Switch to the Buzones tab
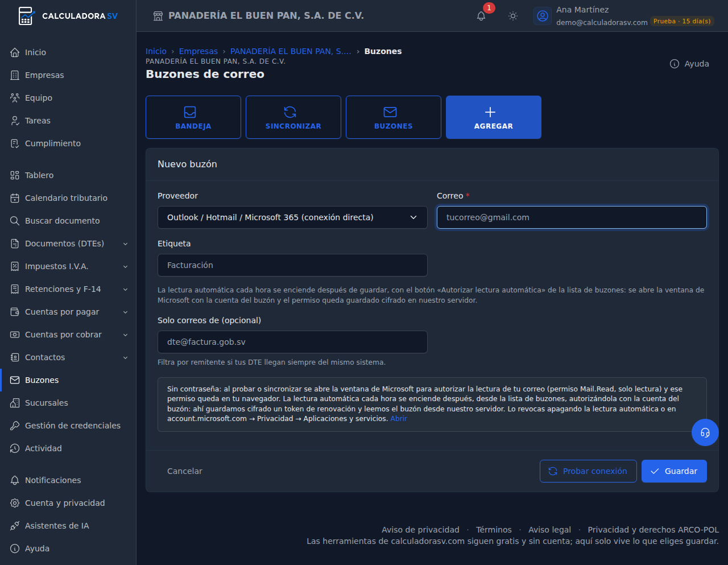Image resolution: width=728 pixels, height=565 pixels. [394, 117]
